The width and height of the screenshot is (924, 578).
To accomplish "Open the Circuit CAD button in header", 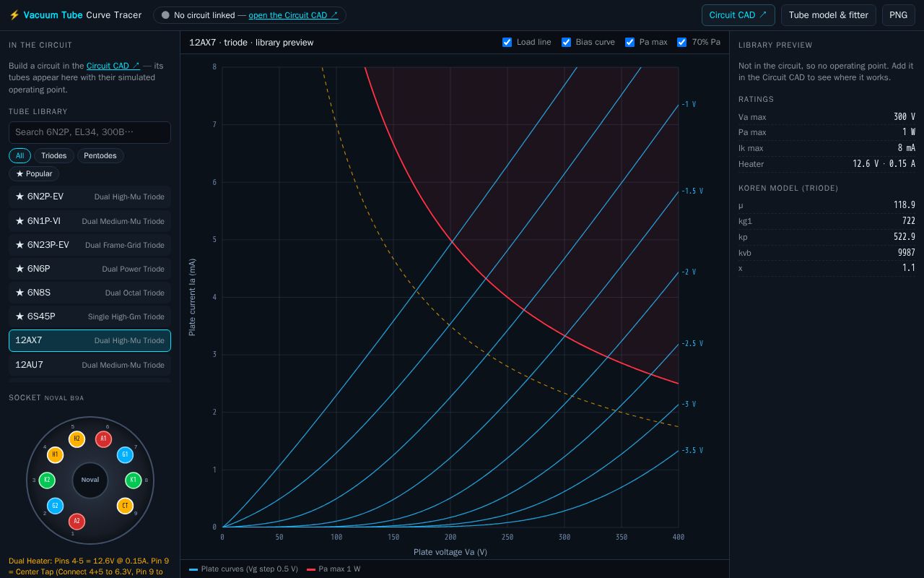I will click(738, 15).
